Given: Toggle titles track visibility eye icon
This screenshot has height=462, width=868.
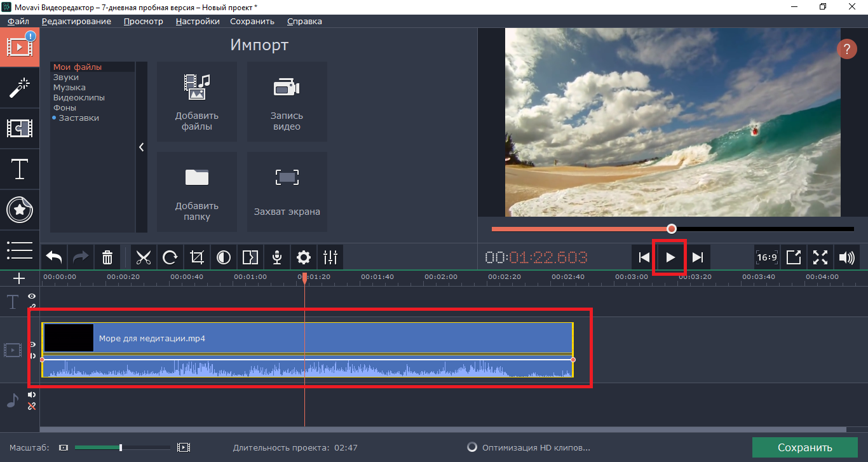Looking at the screenshot, I should (32, 297).
